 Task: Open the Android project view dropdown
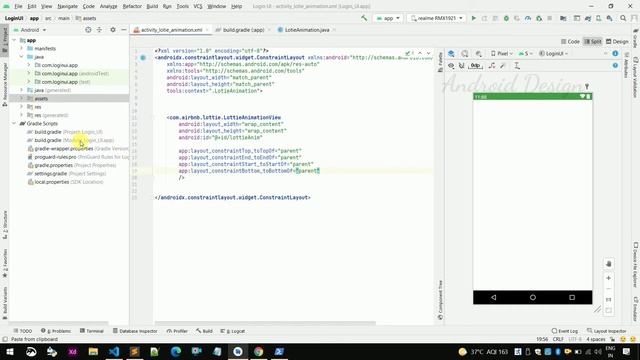(x=30, y=30)
